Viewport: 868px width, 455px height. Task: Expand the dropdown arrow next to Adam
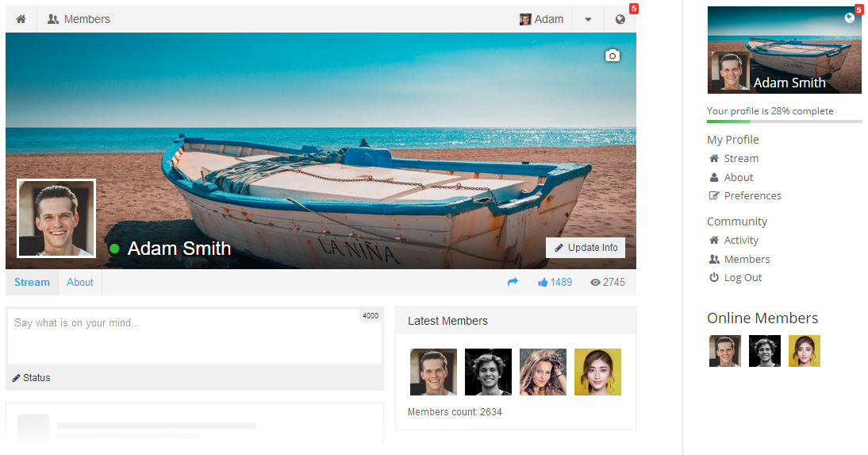(x=588, y=19)
